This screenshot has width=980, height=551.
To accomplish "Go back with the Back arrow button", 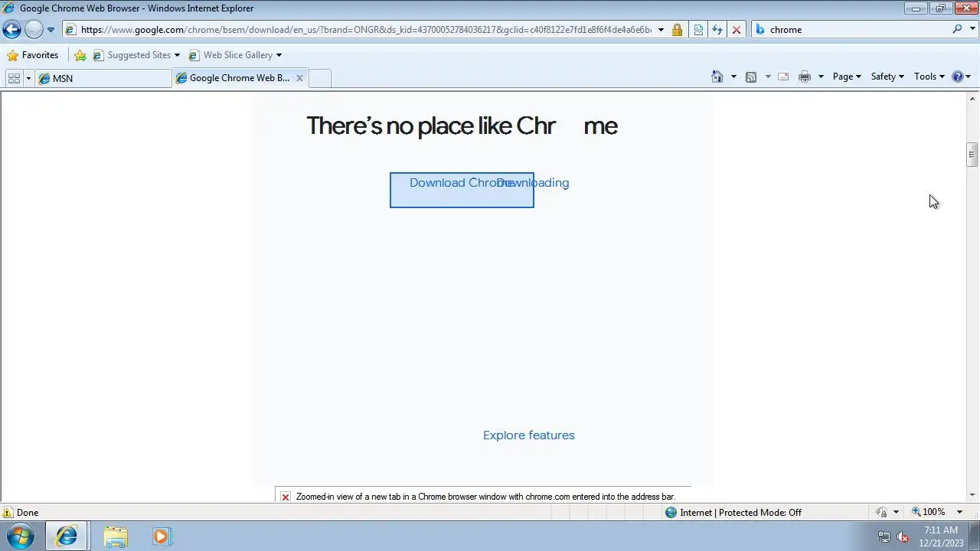I will (11, 30).
